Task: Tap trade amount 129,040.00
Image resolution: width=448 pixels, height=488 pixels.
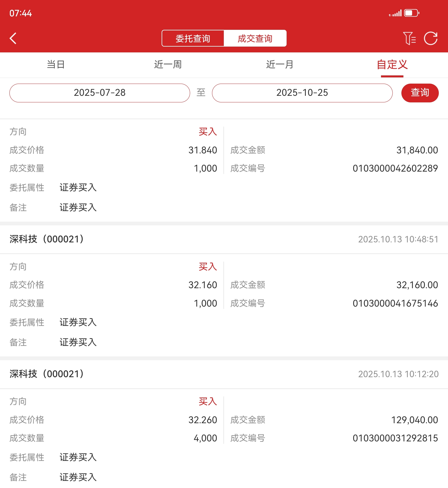Action: 414,420
